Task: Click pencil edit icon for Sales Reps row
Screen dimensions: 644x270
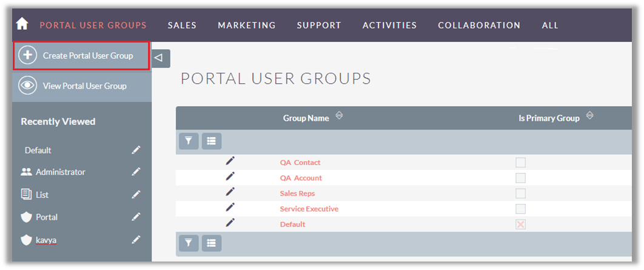Action: (x=230, y=192)
